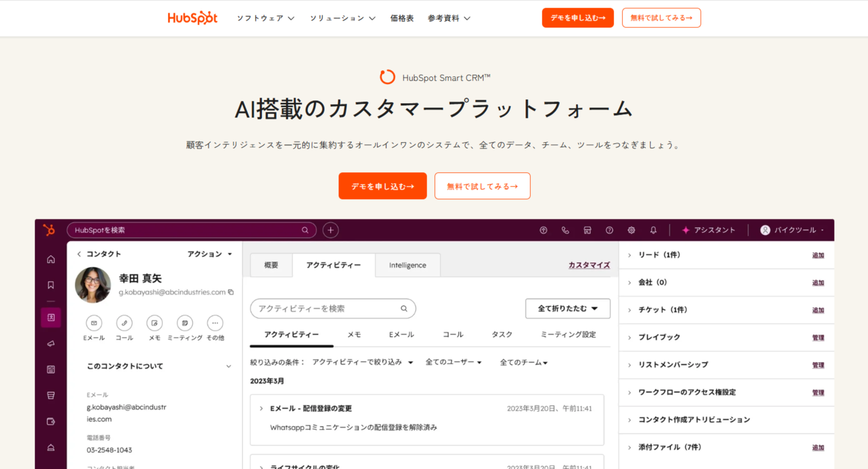The width and height of the screenshot is (868, 469).
Task: Click search icon in activity search field
Action: point(404,309)
